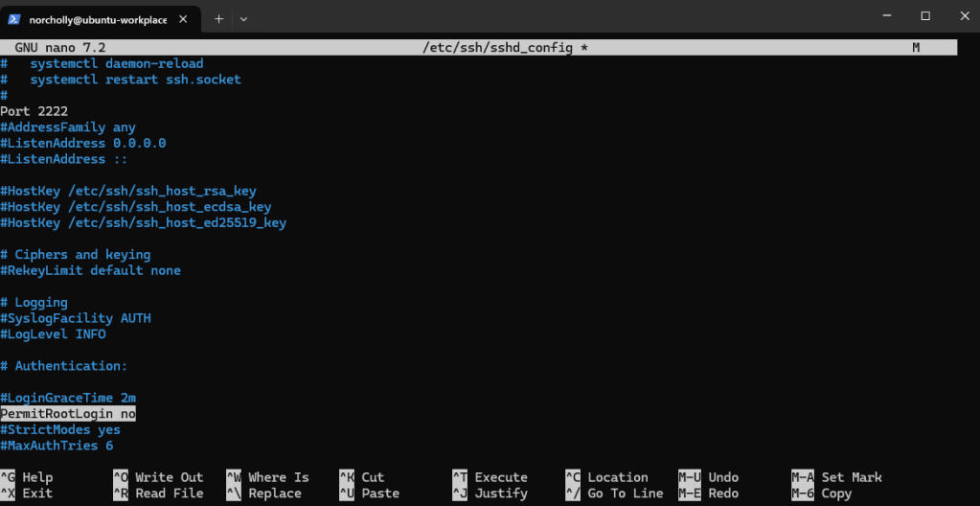Click the Help shortcut in nano footer
This screenshot has height=506, width=980.
(x=36, y=477)
